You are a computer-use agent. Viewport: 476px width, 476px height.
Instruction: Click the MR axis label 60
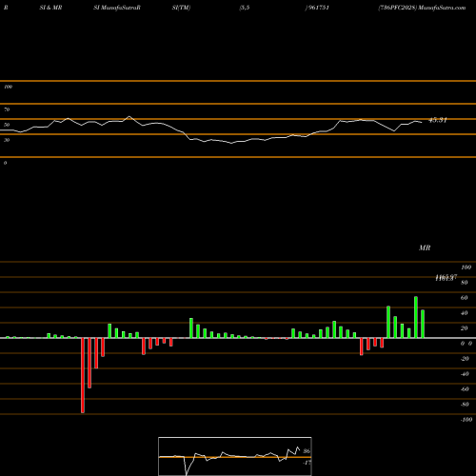click(465, 298)
